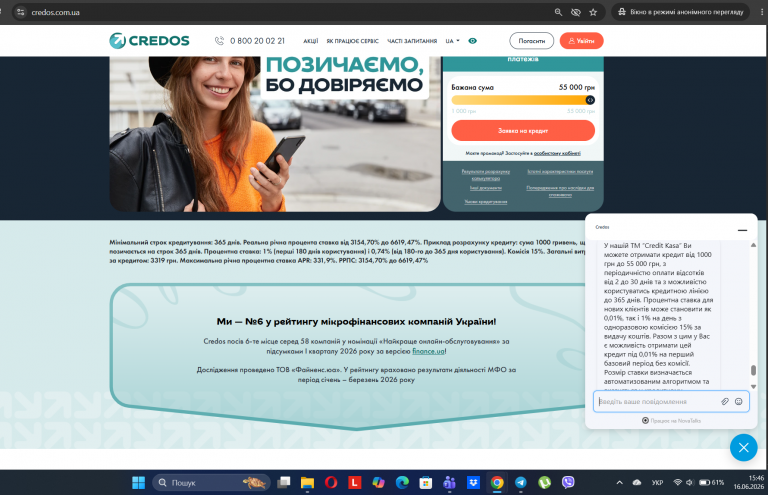The width and height of the screenshot is (768, 495).
Task: Click the crossed-eye tracking protection icon
Action: pyautogui.click(x=576, y=12)
